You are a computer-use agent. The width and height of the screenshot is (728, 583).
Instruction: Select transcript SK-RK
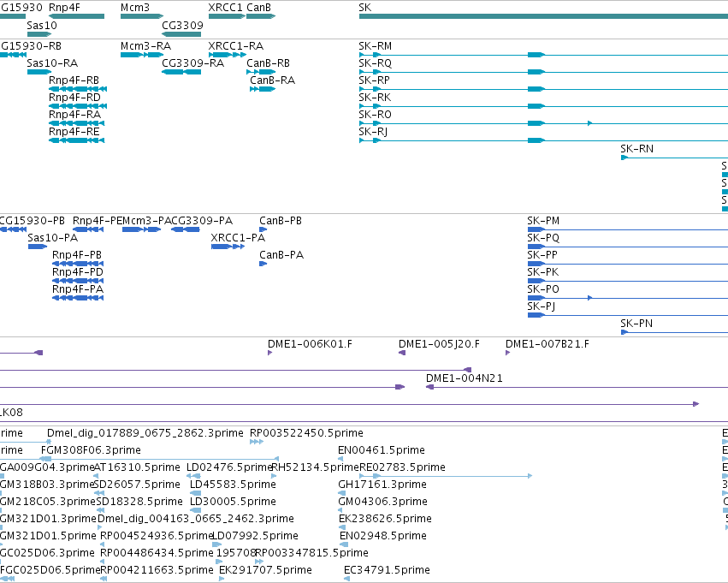(x=543, y=106)
